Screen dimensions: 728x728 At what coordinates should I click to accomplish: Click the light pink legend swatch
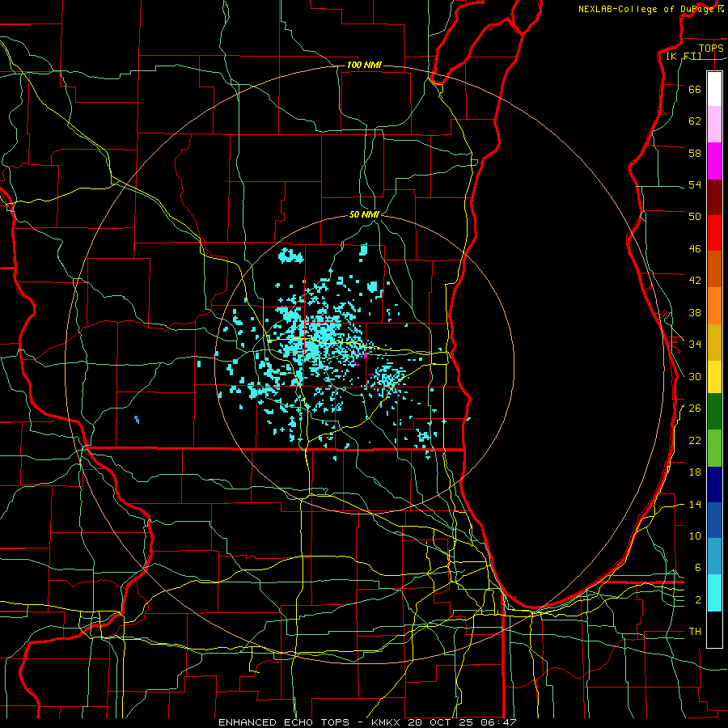coord(714,124)
